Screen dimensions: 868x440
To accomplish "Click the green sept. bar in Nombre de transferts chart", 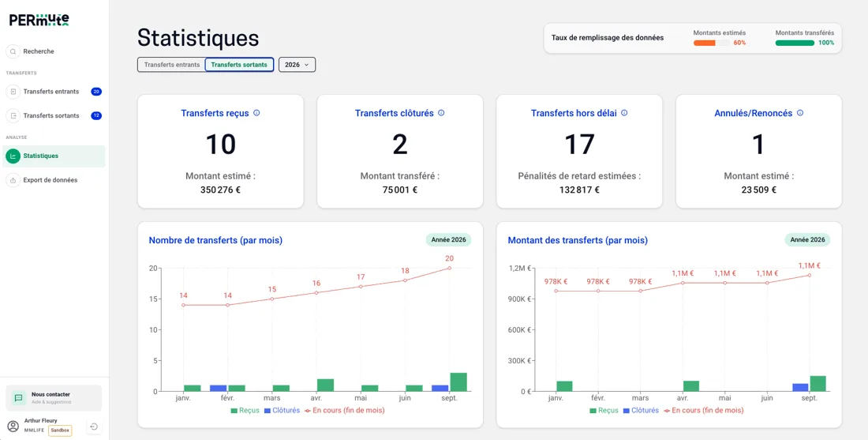I will (458, 382).
